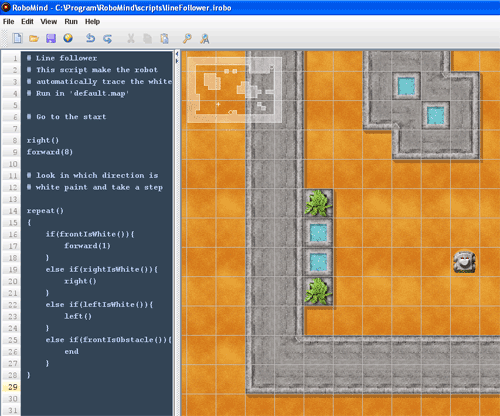Click the lower plant obstacle tile

point(318,291)
